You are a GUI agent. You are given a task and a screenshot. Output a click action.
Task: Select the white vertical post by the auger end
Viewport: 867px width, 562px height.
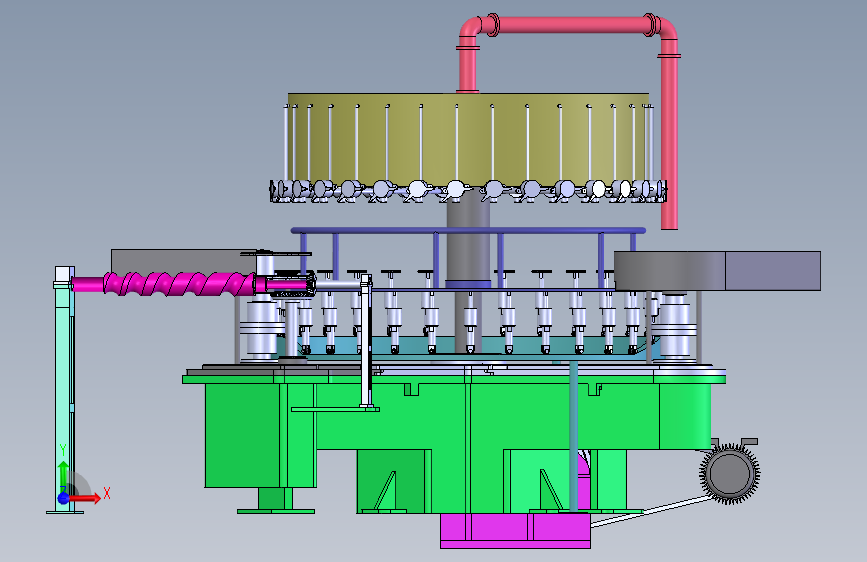point(366,341)
